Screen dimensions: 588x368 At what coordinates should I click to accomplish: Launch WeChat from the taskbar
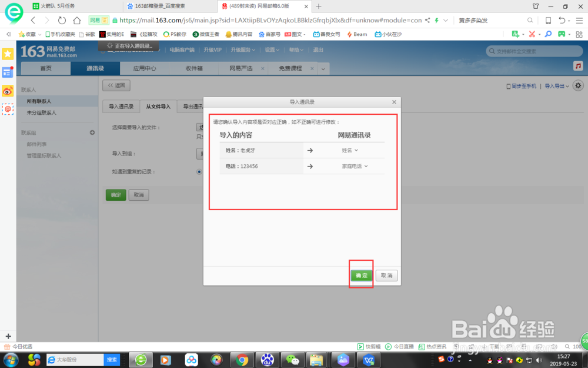click(292, 359)
